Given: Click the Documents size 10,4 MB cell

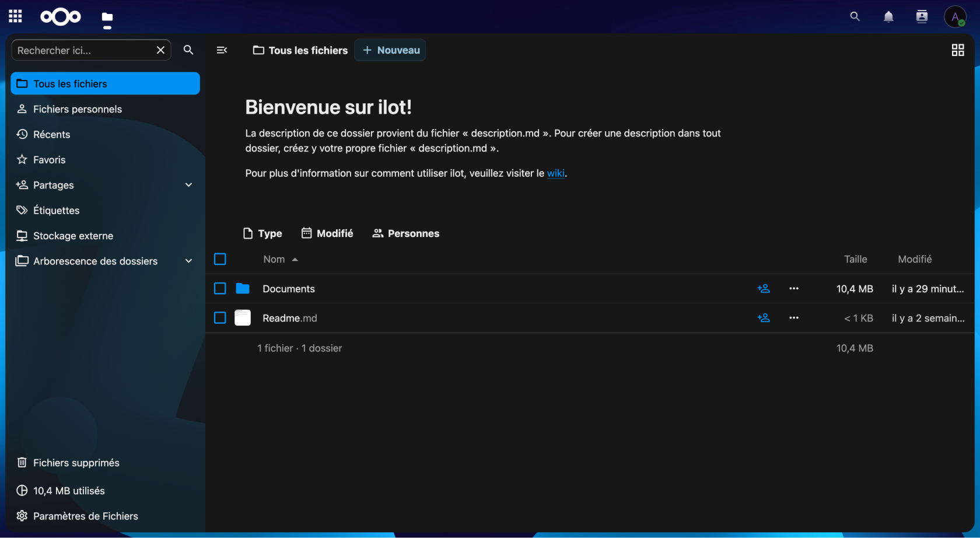Looking at the screenshot, I should (x=855, y=289).
